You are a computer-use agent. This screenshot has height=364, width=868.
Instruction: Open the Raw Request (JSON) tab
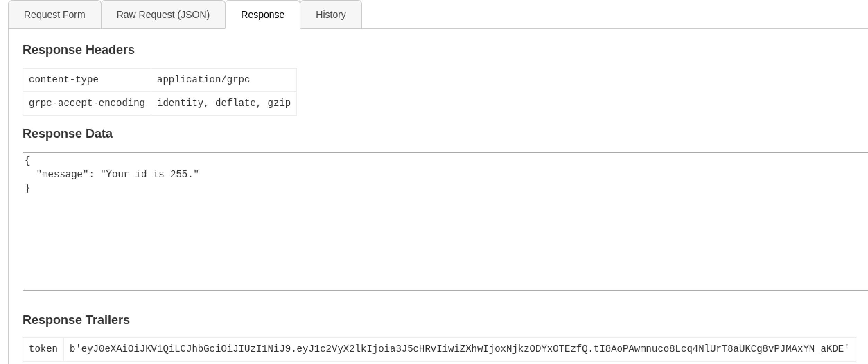click(163, 15)
